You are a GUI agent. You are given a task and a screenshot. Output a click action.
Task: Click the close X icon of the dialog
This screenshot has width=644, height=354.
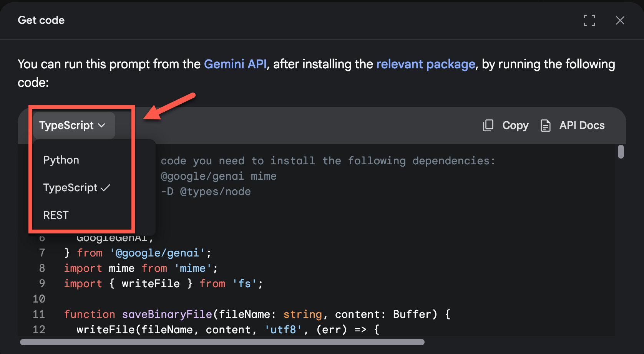coord(620,20)
